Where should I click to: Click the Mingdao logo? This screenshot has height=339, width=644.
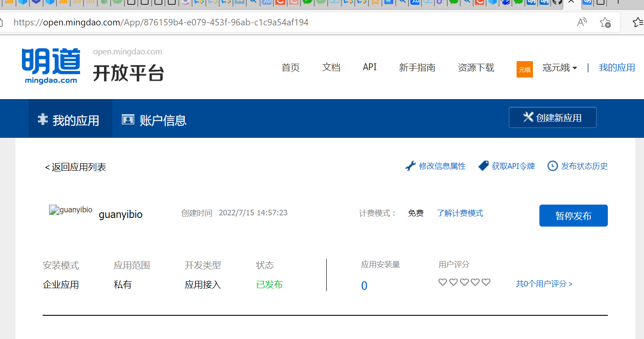tap(51, 66)
